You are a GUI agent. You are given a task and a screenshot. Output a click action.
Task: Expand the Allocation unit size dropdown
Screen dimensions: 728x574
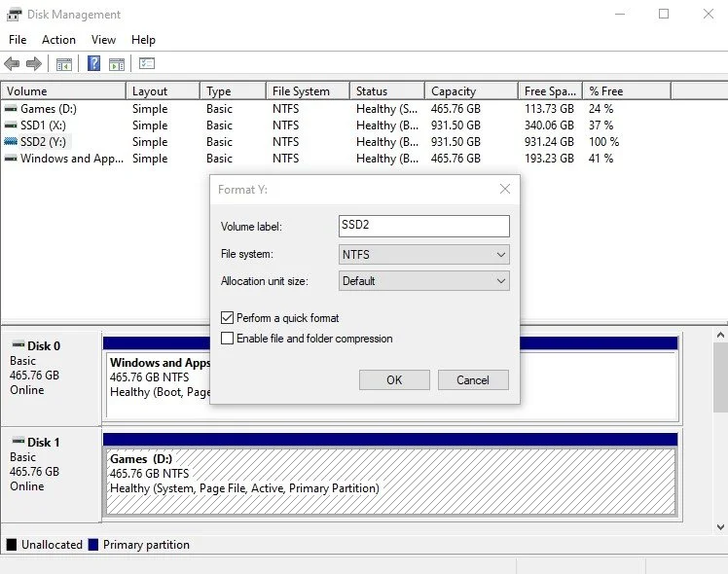coord(424,281)
